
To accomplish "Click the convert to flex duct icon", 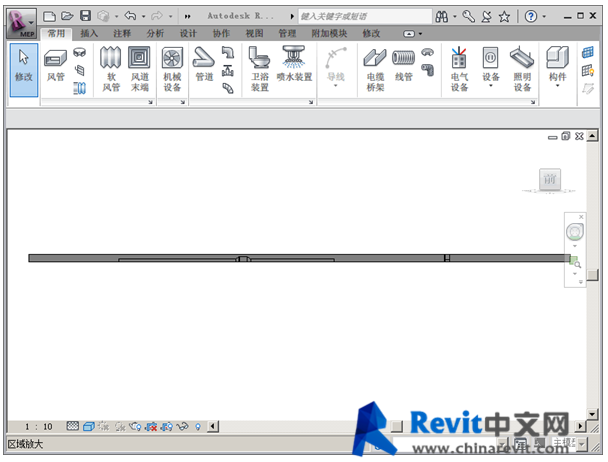I will point(79,88).
